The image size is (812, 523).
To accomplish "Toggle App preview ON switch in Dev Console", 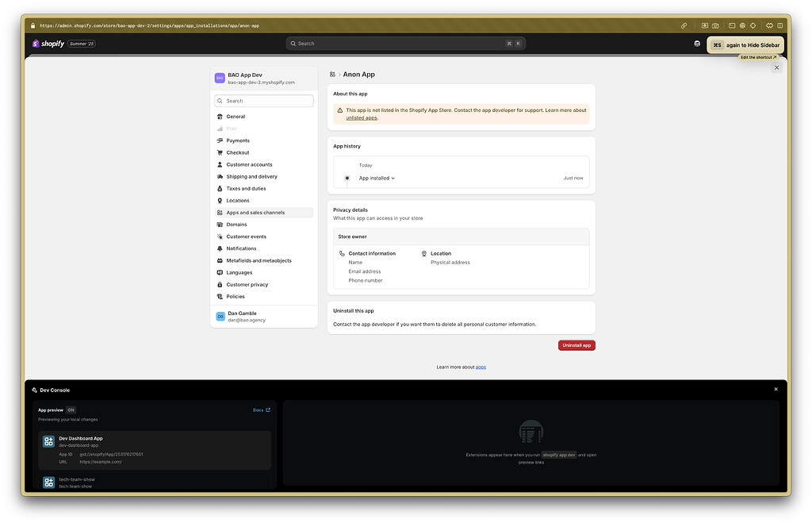I will tap(70, 410).
